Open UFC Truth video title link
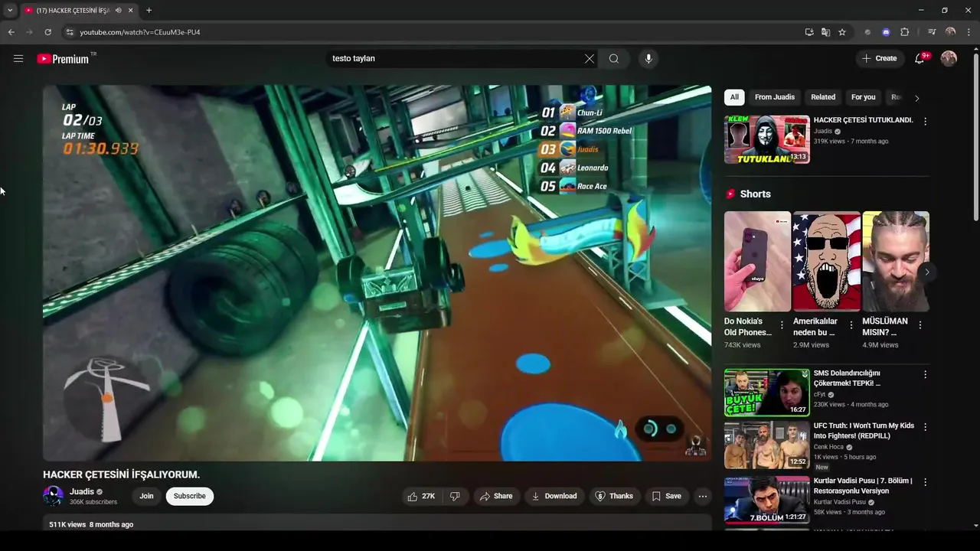The image size is (980, 551). [x=864, y=431]
